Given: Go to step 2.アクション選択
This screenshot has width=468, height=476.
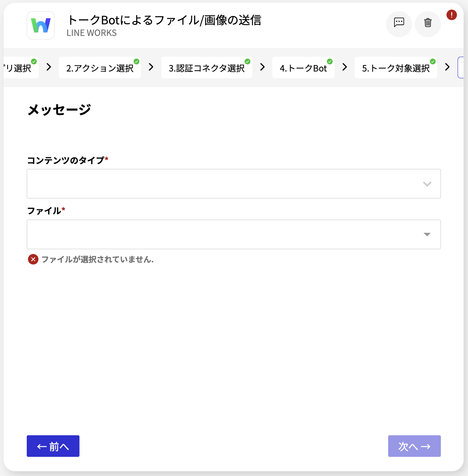Looking at the screenshot, I should point(100,68).
